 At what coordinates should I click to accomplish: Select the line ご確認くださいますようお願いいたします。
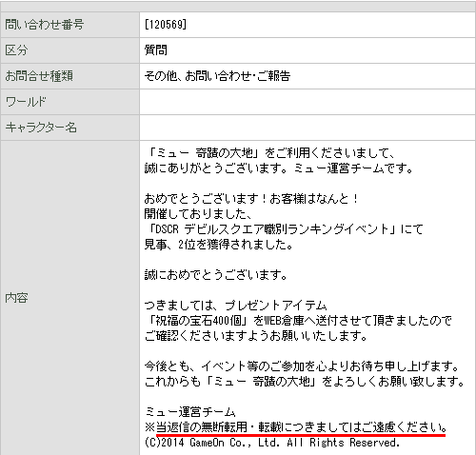pos(256,336)
